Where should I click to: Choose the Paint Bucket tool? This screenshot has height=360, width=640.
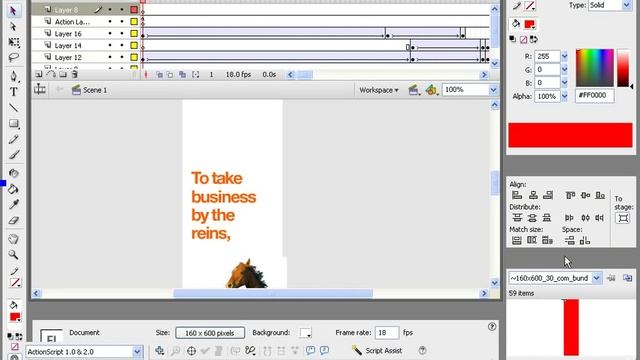coord(13,189)
